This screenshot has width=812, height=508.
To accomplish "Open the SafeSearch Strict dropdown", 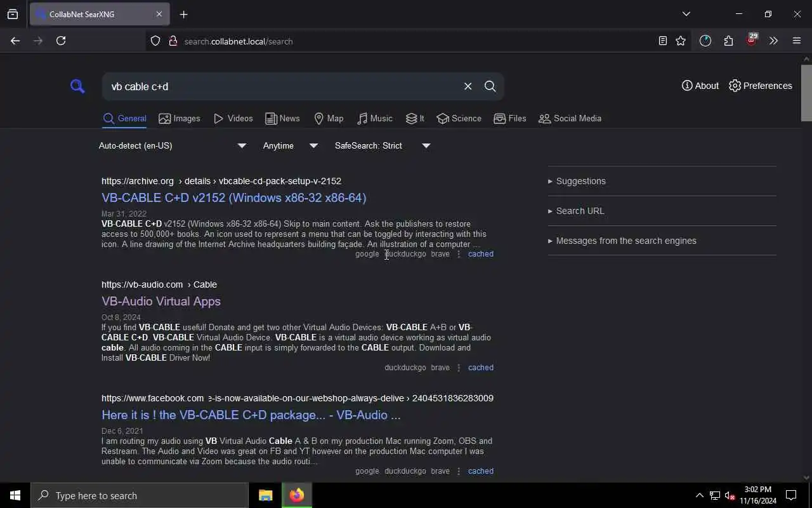I will tap(382, 146).
